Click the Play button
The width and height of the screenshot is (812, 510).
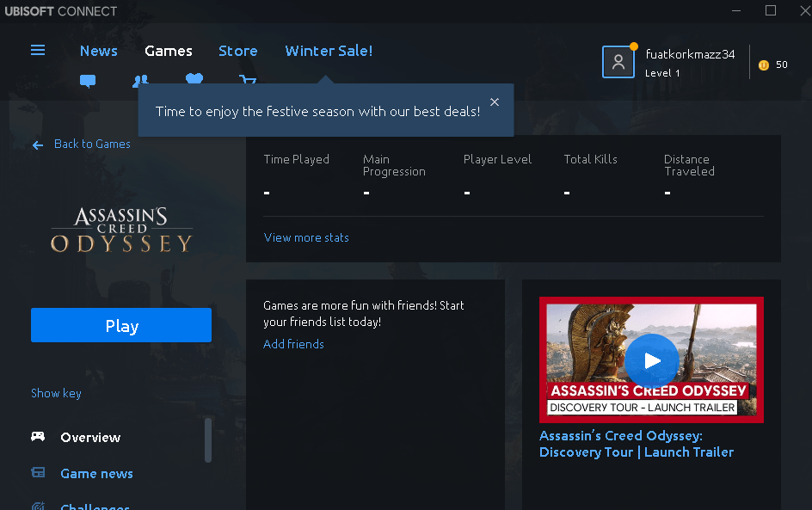(121, 325)
